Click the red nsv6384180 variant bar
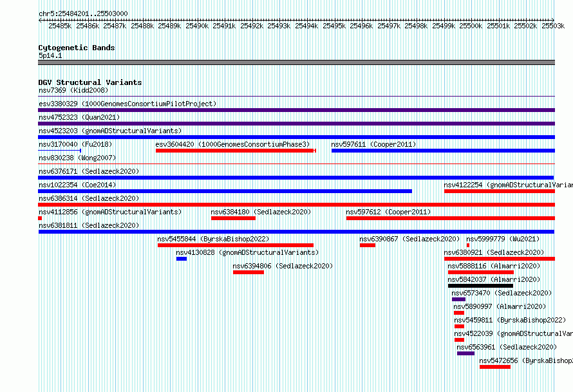Image resolution: width=573 pixels, height=392 pixels. [233, 218]
